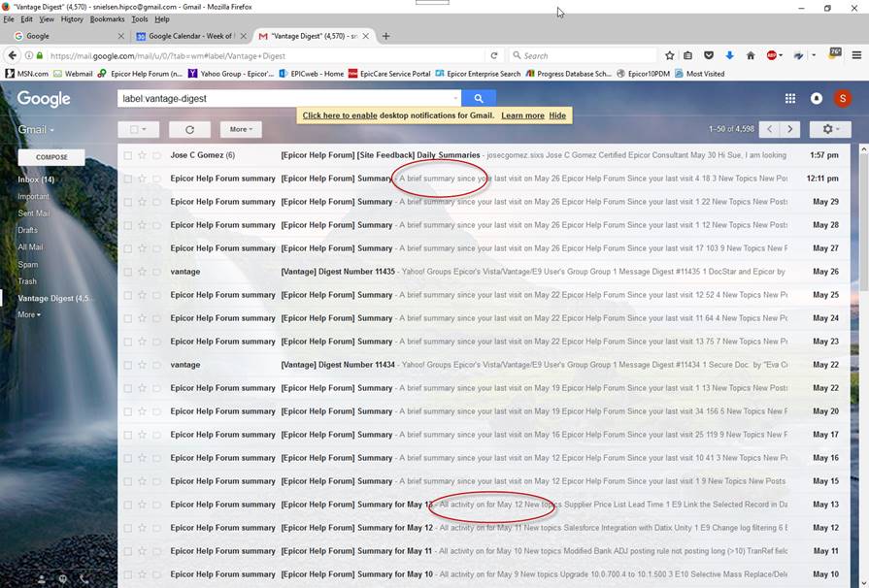Show search options arrow in Gmail search box
The width and height of the screenshot is (869, 588).
455,99
